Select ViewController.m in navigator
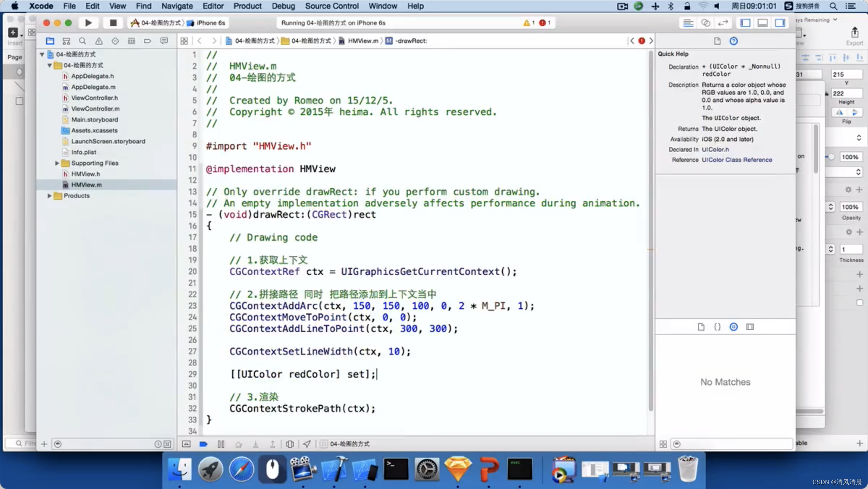 pyautogui.click(x=95, y=109)
